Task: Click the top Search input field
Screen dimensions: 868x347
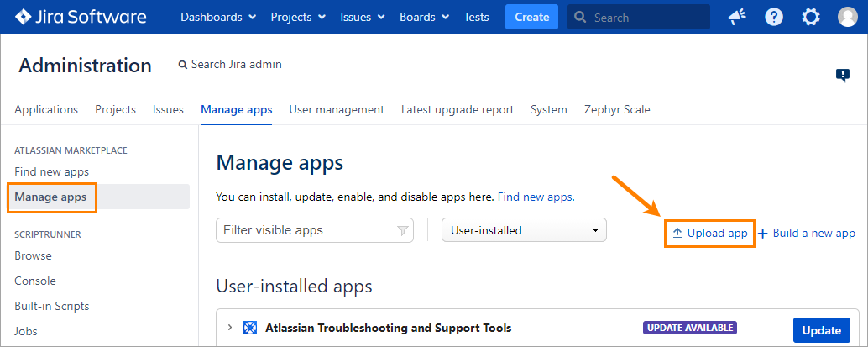Action: click(639, 17)
